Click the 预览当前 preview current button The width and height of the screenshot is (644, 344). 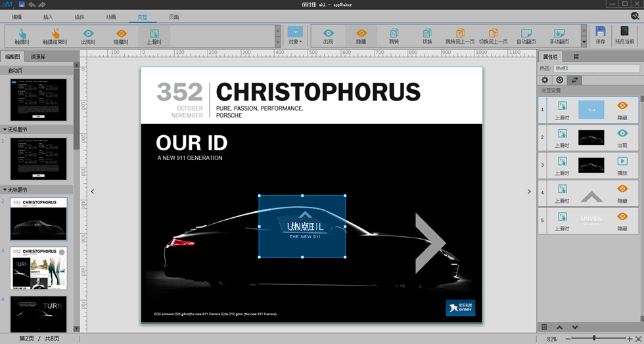tap(624, 36)
